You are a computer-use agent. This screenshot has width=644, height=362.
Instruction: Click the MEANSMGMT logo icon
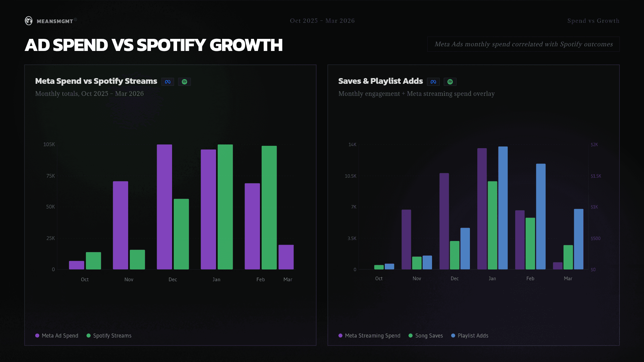(29, 21)
